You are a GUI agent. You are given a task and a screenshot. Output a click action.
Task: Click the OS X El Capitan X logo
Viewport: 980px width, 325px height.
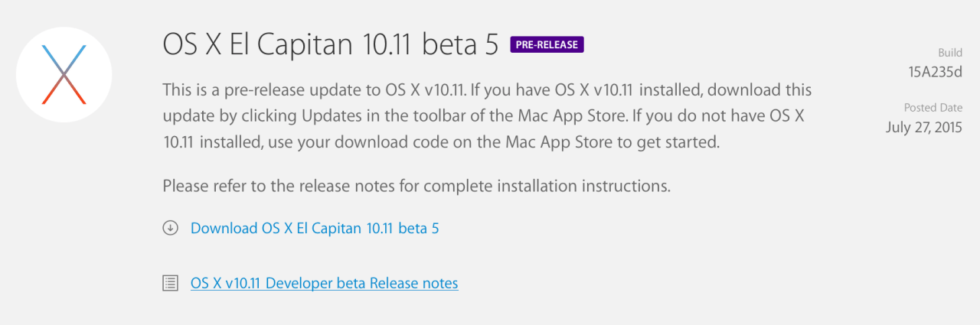(64, 74)
